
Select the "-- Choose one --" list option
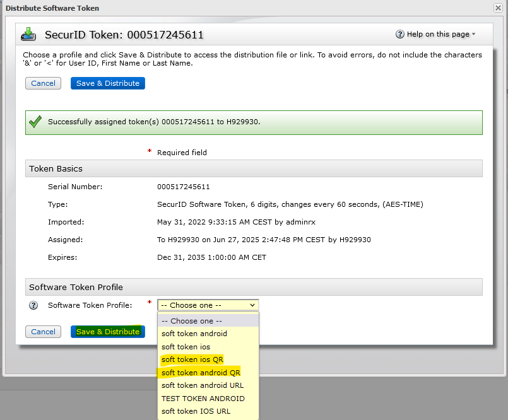[x=192, y=321]
